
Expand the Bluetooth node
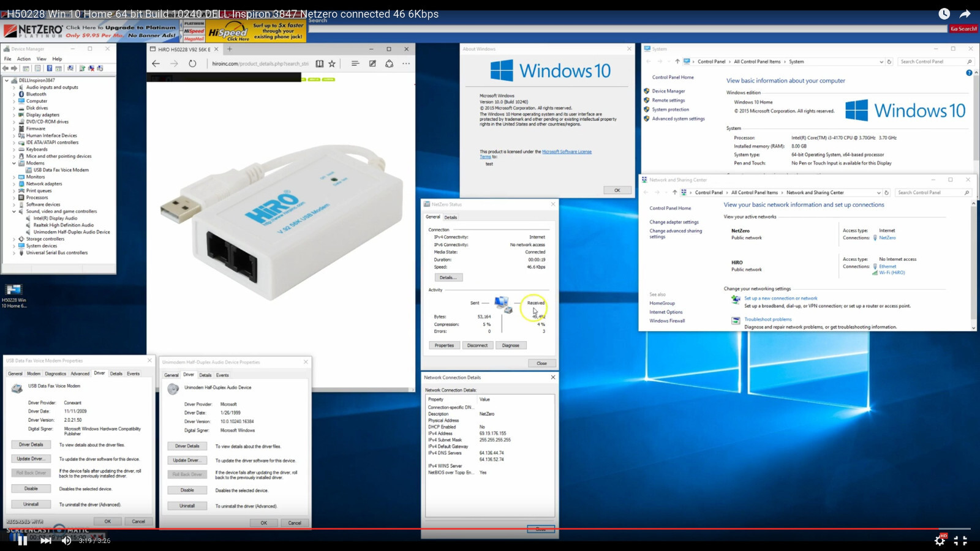(14, 94)
